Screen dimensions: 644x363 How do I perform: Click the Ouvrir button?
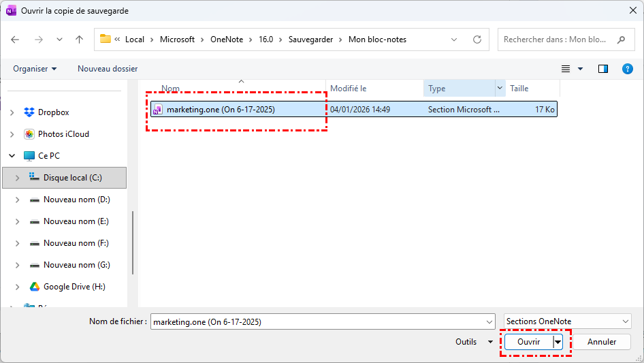[528, 342]
